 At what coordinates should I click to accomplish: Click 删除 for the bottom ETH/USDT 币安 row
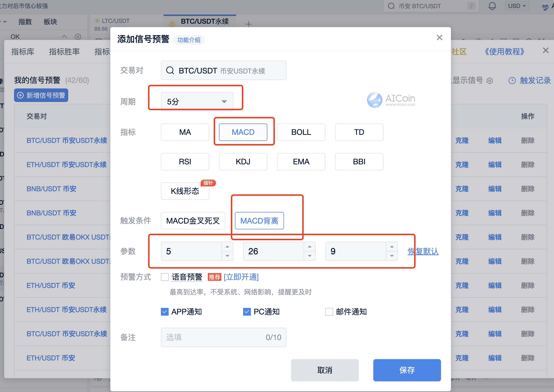(x=528, y=358)
